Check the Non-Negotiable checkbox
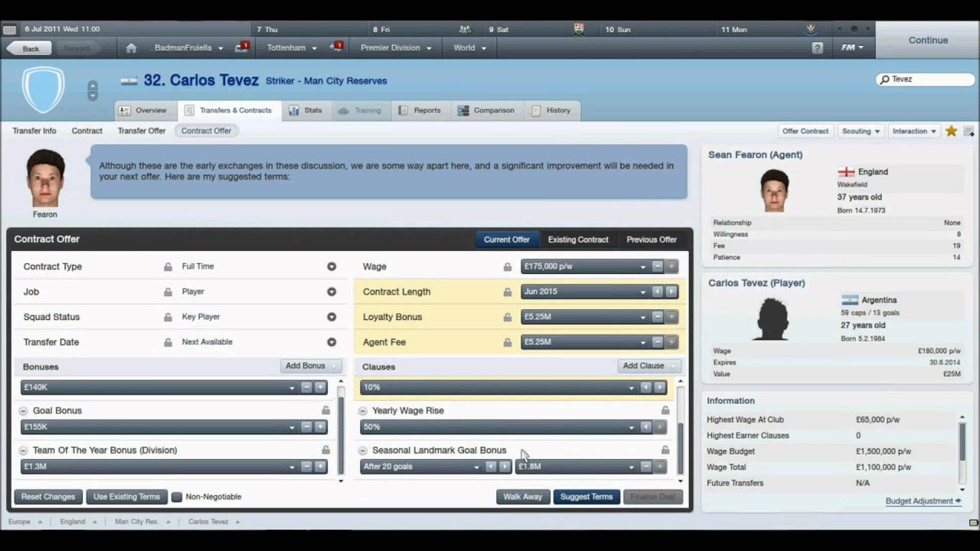The image size is (980, 551). point(177,497)
